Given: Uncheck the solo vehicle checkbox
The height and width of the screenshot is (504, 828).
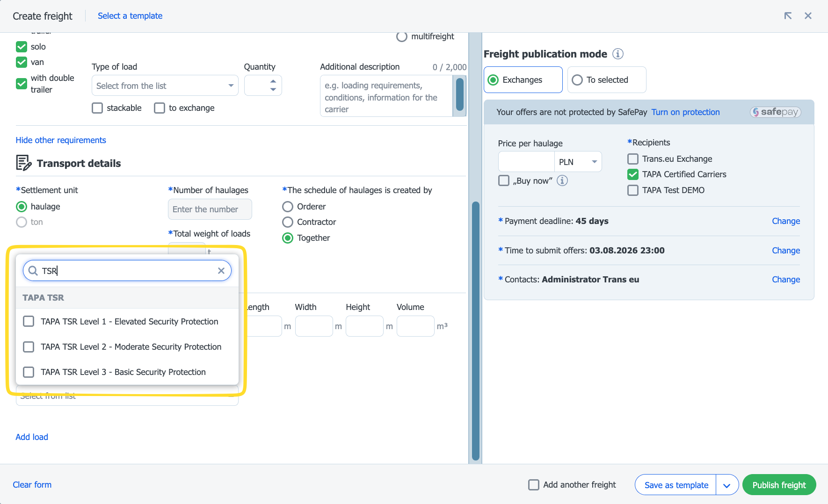Looking at the screenshot, I should click(x=22, y=47).
